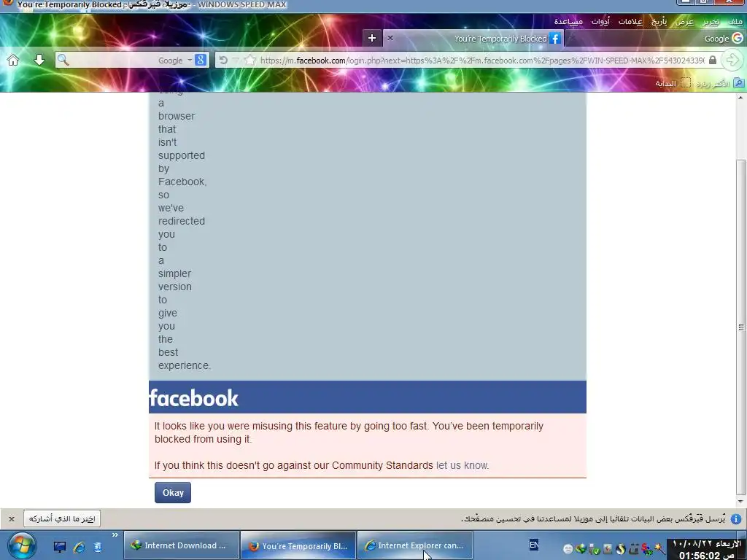This screenshot has height=560, width=747.
Task: Click the facebook logo header
Action: click(x=193, y=398)
